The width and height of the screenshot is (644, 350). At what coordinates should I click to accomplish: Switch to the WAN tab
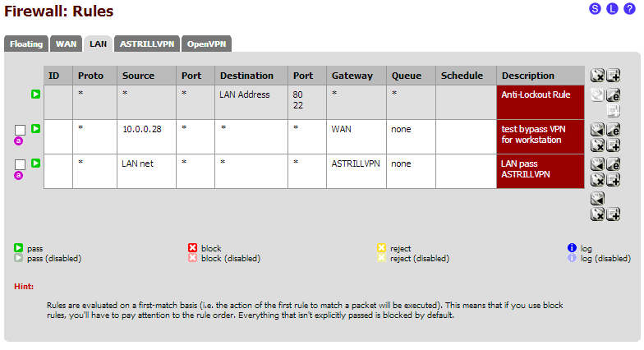tap(66, 44)
